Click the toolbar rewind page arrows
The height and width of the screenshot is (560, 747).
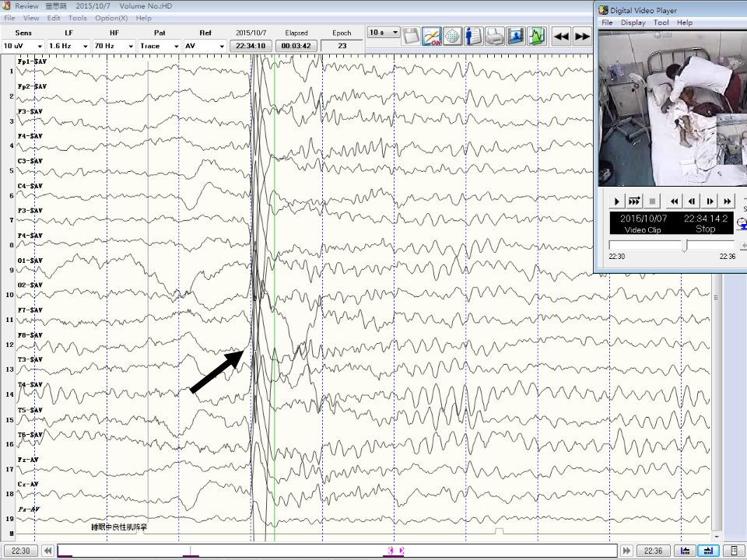[x=562, y=37]
